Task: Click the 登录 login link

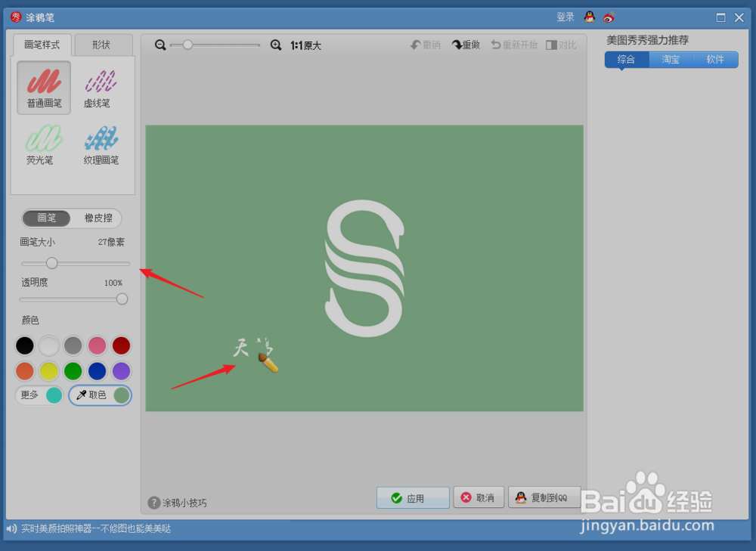Action: point(565,17)
